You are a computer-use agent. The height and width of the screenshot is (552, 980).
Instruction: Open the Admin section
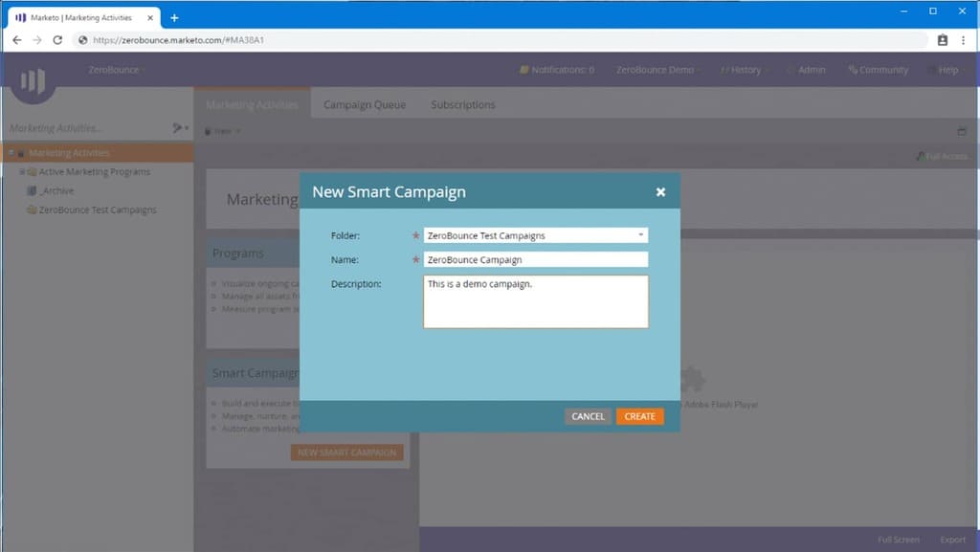[808, 70]
